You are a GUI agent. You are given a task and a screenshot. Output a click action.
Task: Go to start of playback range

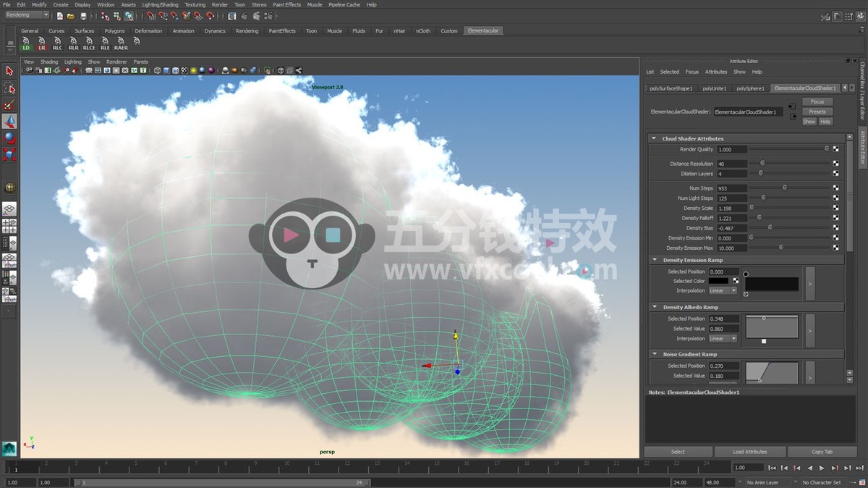pos(773,468)
